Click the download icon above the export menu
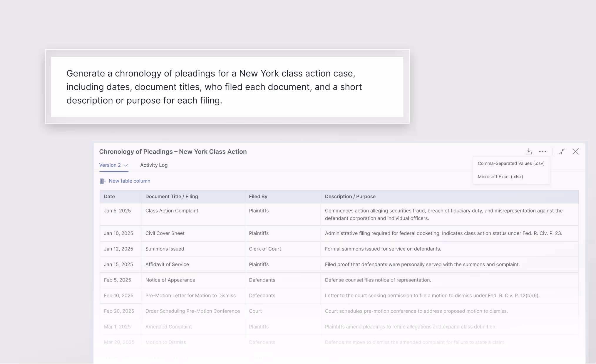Screen dimensions: 596x364 pos(528,151)
